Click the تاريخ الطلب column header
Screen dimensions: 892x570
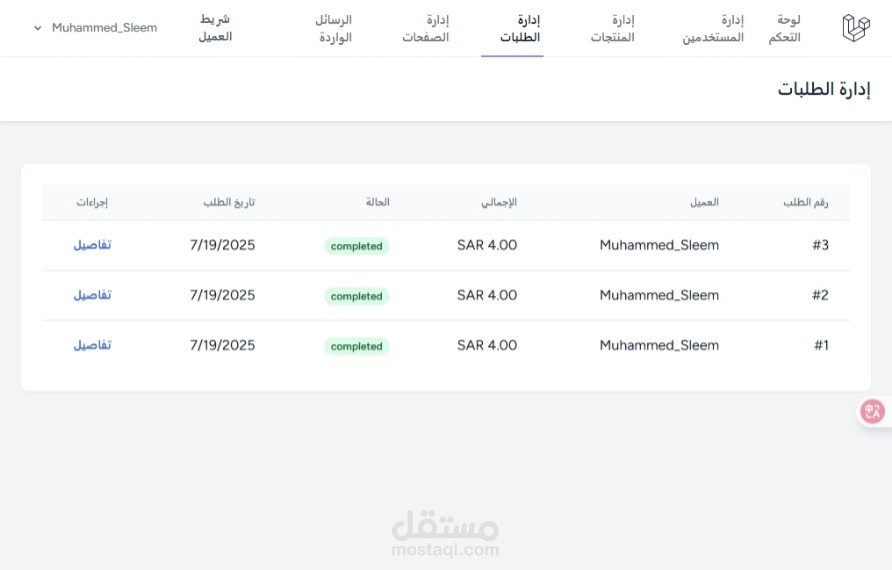pyautogui.click(x=229, y=203)
